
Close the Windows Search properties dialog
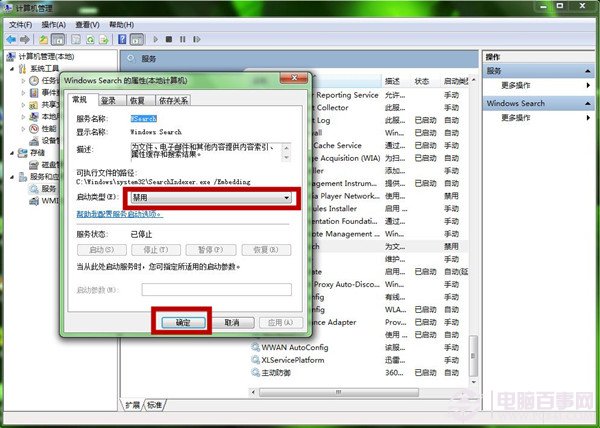pos(294,78)
